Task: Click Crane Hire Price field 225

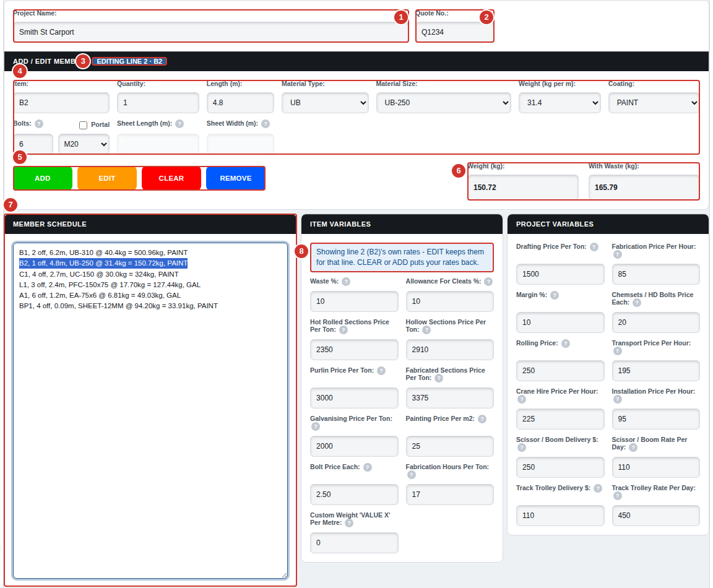Action: pos(560,419)
